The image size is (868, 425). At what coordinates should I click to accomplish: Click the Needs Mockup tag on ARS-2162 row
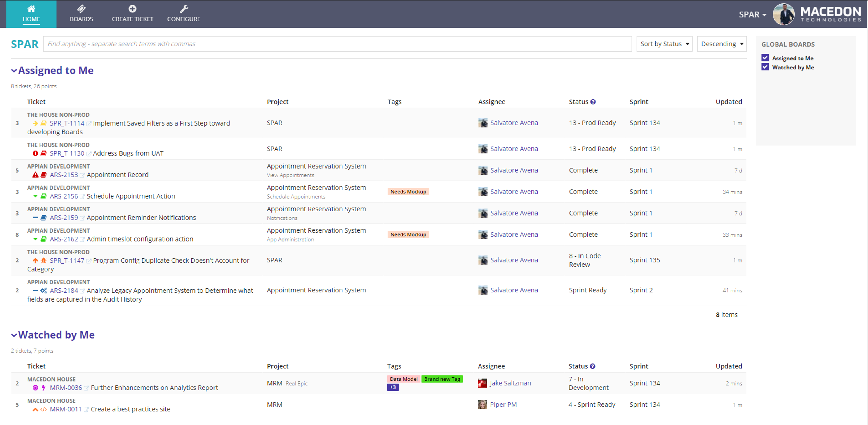408,234
